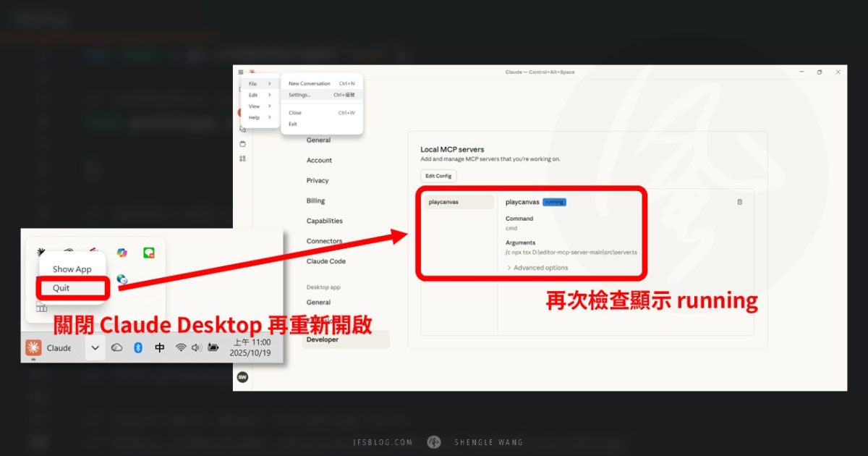Viewport: 868px width, 456px height.
Task: Open the View menu in Claude
Action: coord(255,106)
